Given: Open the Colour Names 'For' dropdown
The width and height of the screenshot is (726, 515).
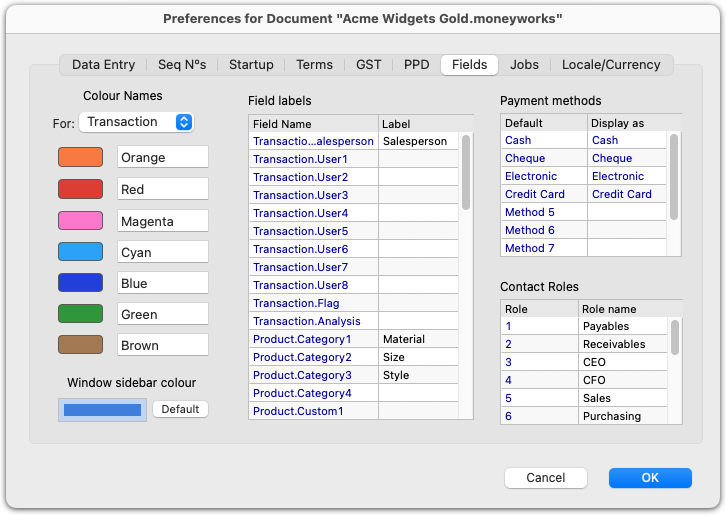Looking at the screenshot, I should (x=136, y=122).
